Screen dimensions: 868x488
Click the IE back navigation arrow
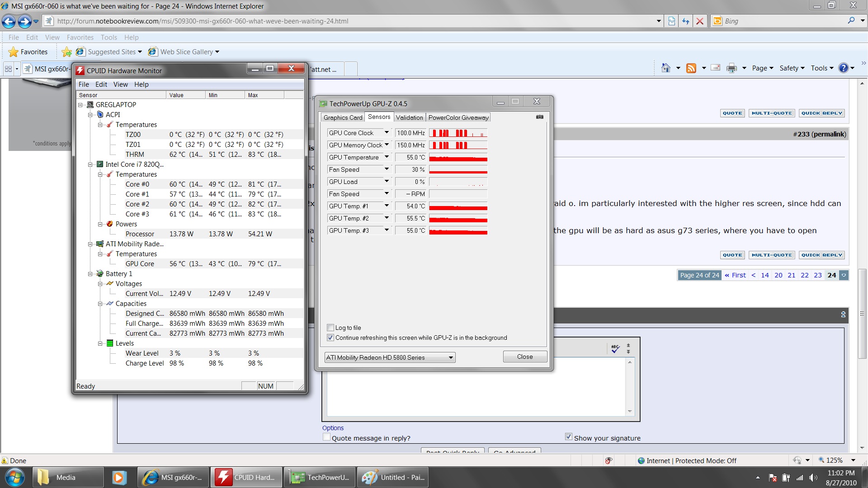[x=9, y=21]
